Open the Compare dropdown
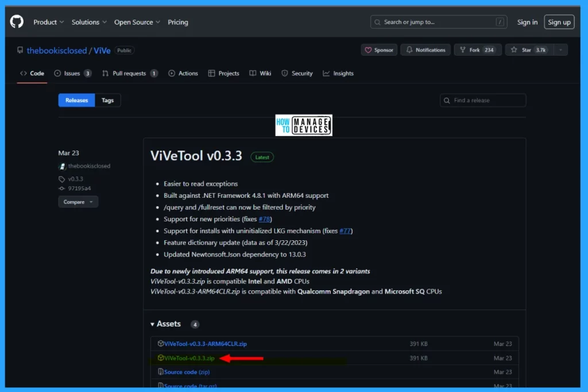The width and height of the screenshot is (588, 392). pos(78,202)
